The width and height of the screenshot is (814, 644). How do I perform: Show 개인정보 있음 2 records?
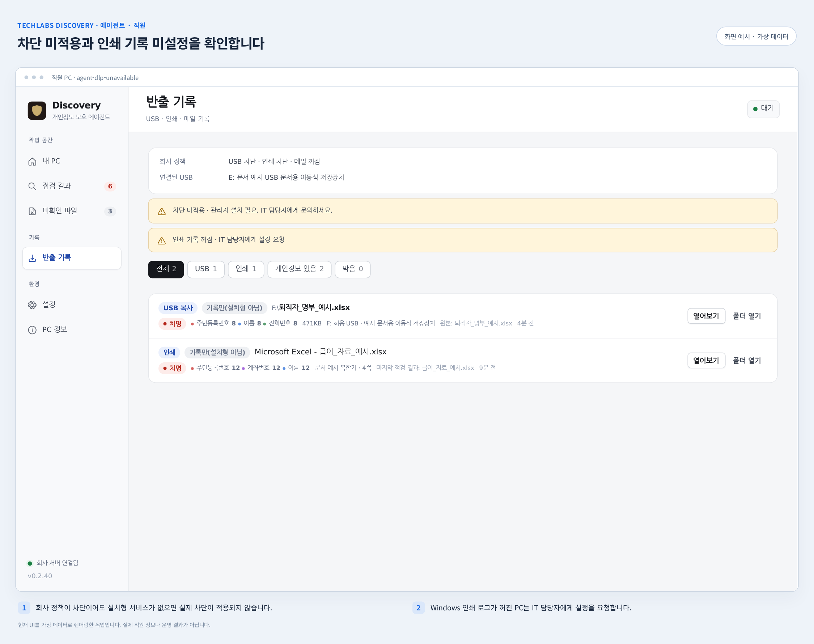(x=300, y=269)
